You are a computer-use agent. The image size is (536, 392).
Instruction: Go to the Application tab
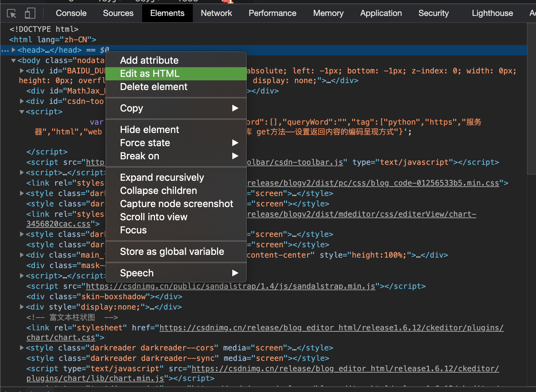pyautogui.click(x=381, y=13)
